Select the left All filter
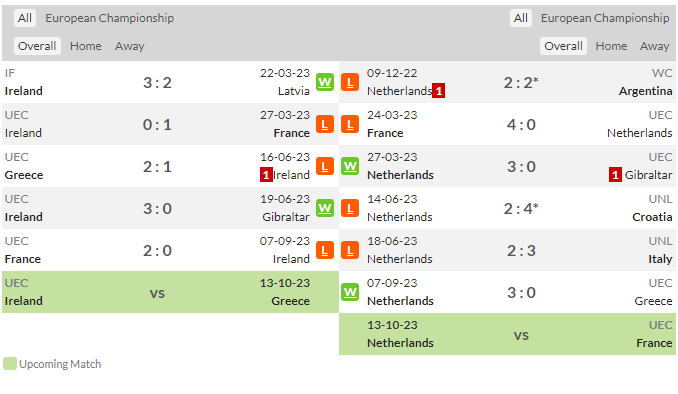678x394 pixels. [25, 18]
